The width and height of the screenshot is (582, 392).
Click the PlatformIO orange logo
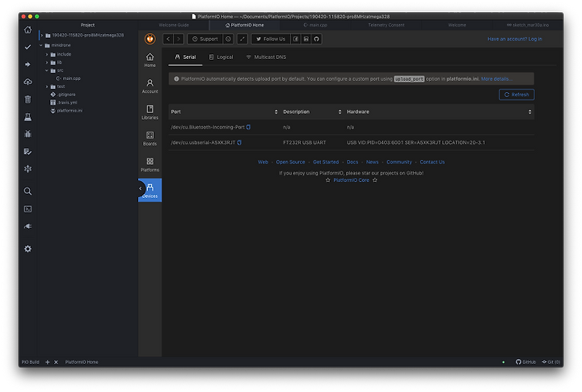[x=150, y=39]
